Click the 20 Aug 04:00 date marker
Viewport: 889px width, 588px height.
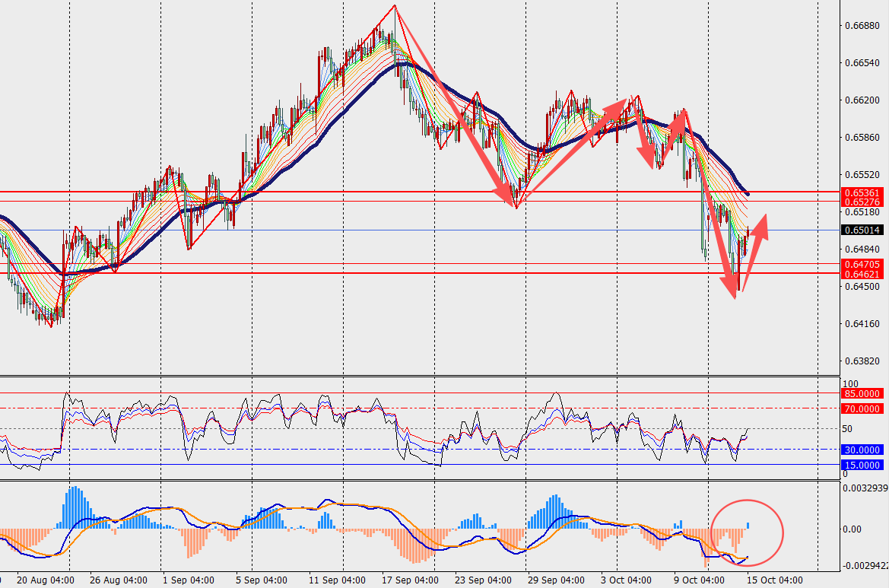[46, 580]
